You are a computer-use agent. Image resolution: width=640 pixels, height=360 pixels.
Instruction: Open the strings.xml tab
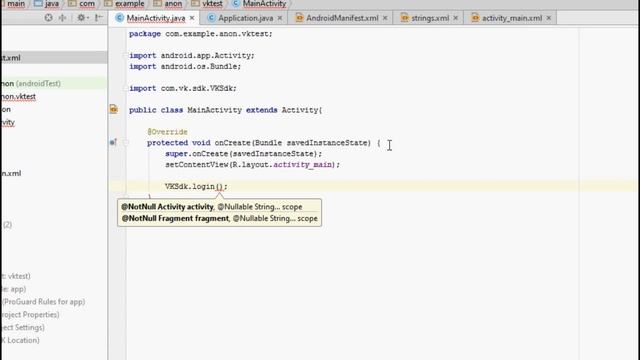click(430, 18)
